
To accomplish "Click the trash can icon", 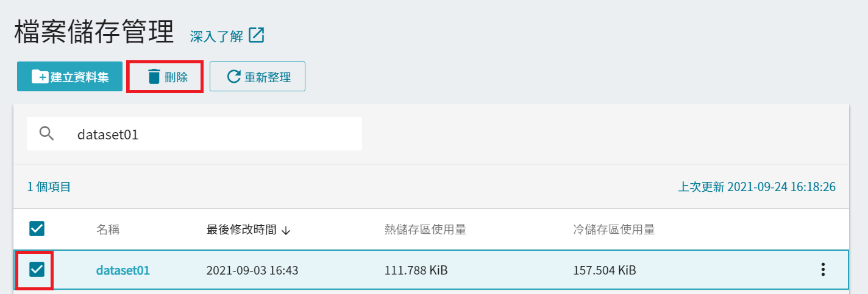I will 154,77.
